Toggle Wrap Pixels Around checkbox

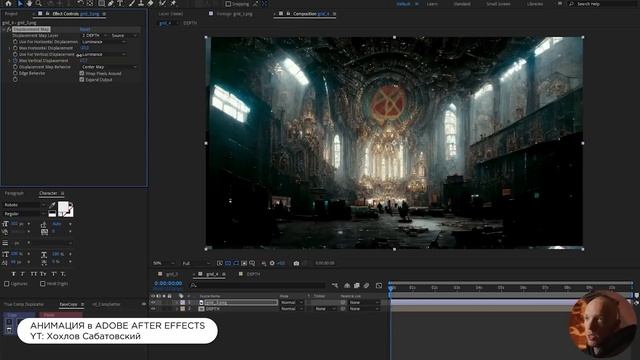[82, 73]
